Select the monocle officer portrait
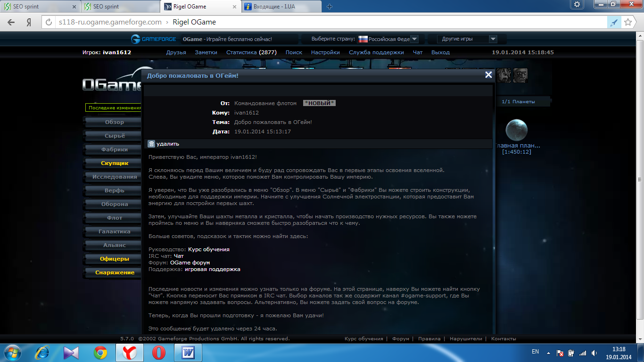644x362 pixels. (x=520, y=75)
